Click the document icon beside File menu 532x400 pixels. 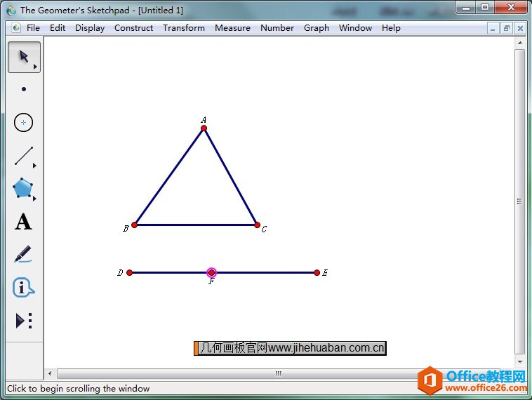tap(16, 27)
